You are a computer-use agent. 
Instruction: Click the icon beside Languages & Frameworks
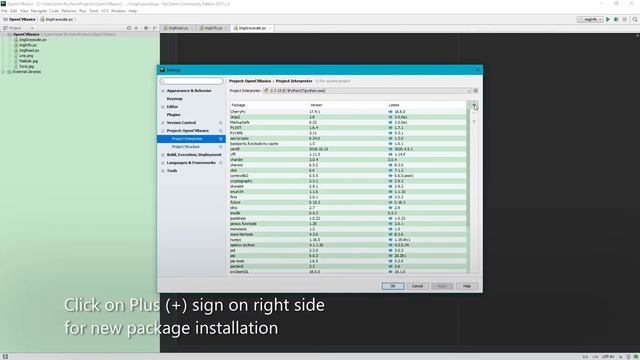[x=220, y=162]
